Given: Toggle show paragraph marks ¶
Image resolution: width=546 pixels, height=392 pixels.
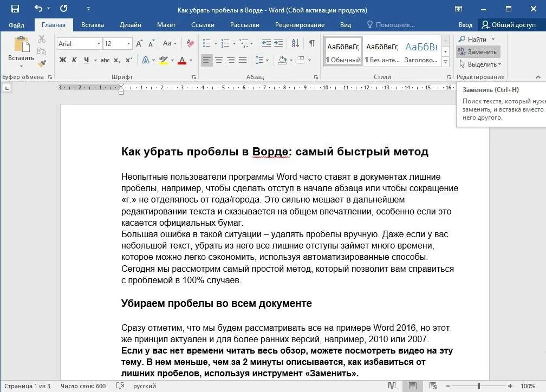Looking at the screenshot, I should tap(312, 43).
